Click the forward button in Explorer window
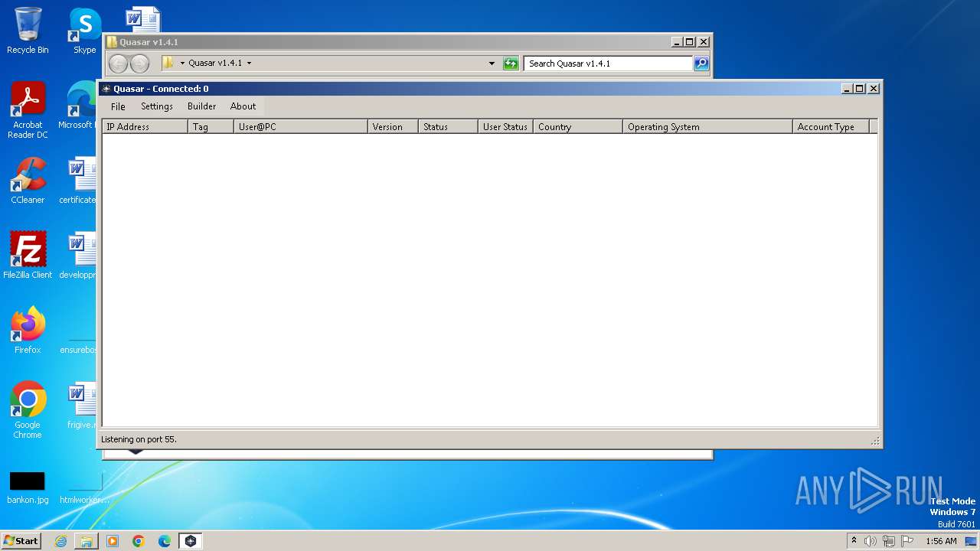 pos(139,64)
